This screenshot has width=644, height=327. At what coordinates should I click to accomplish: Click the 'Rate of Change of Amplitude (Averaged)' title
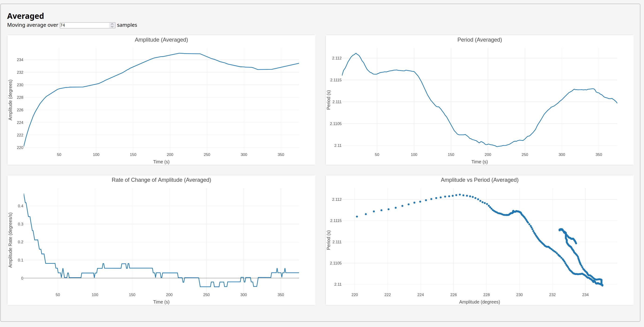[x=161, y=180]
